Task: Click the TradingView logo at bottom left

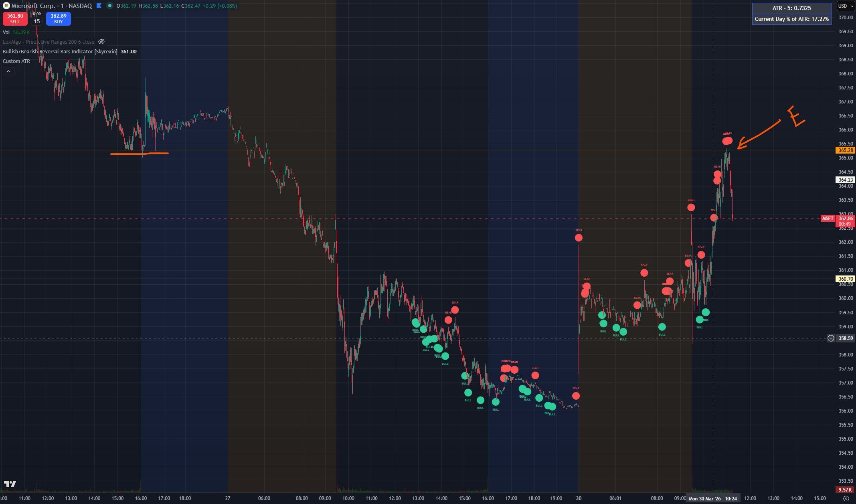Action: click(10, 484)
